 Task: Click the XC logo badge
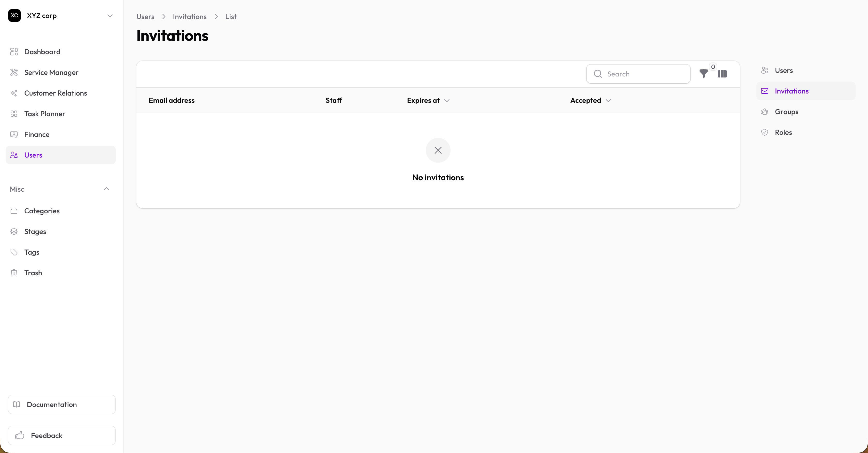14,15
